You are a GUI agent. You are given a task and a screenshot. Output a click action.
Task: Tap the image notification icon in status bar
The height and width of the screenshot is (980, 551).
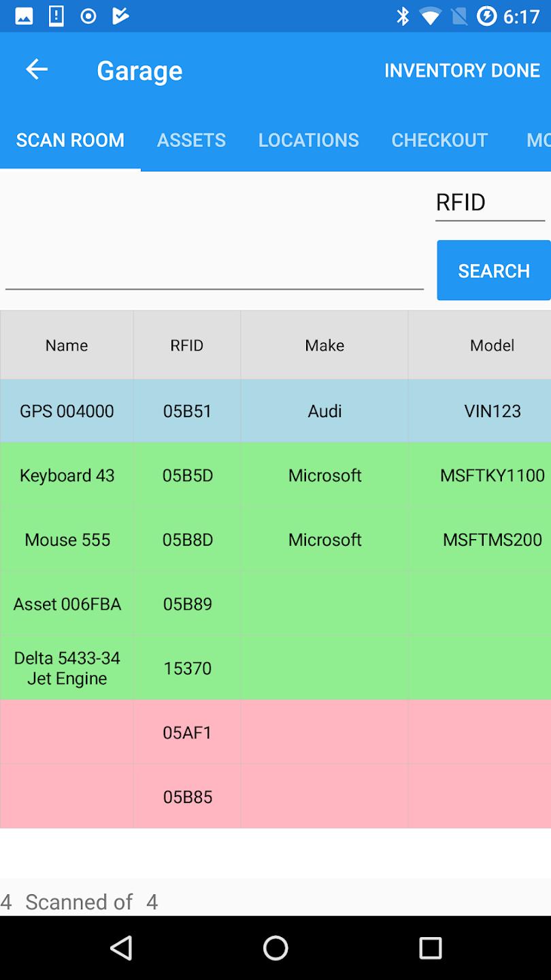(24, 16)
